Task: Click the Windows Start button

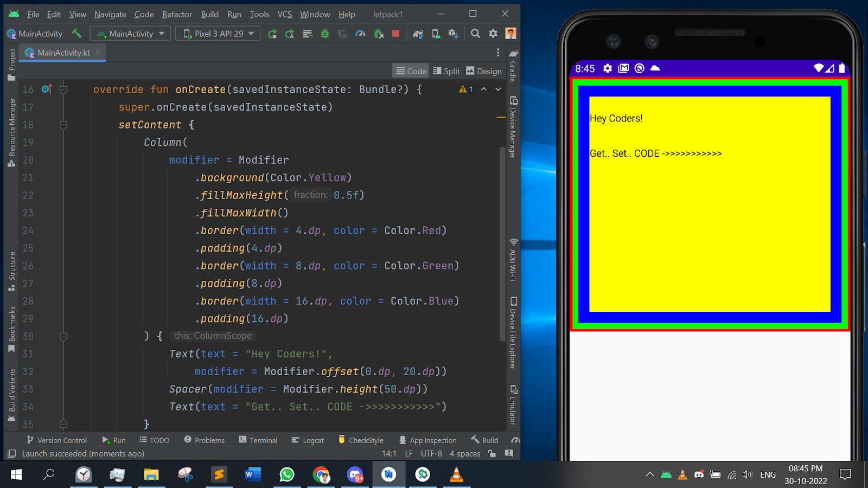Action: click(16, 475)
